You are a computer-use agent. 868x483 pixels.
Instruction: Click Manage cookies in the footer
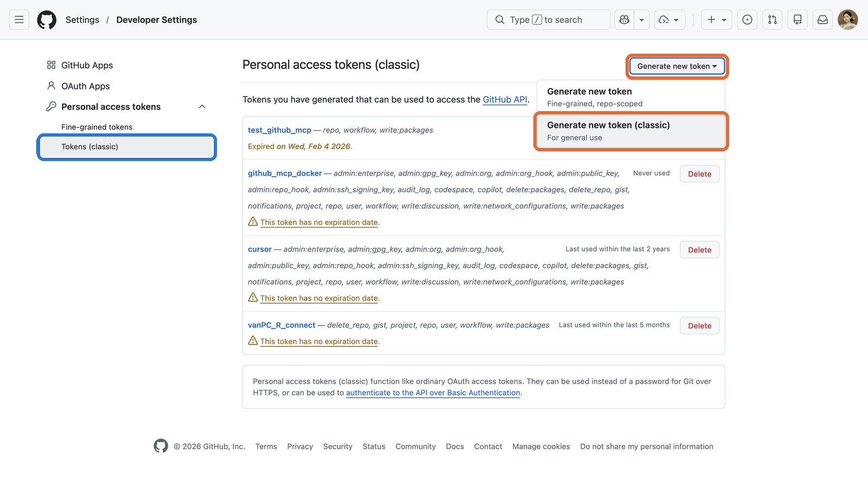(541, 447)
